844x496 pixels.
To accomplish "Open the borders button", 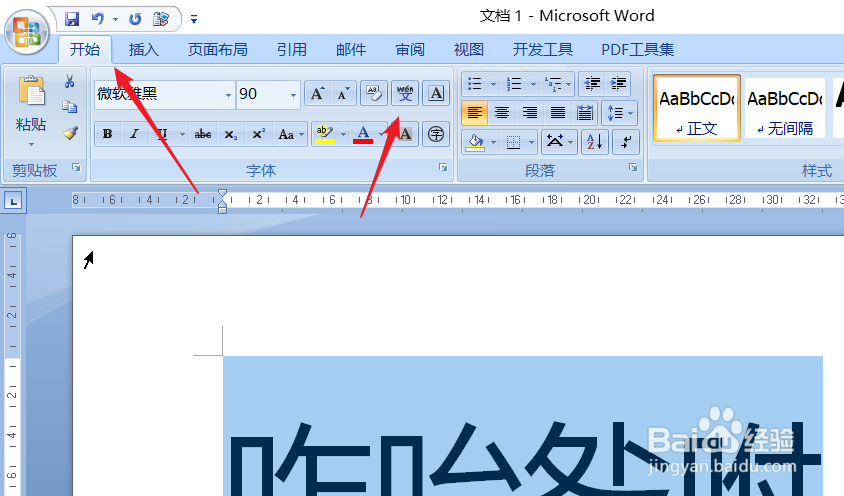I will click(x=514, y=142).
